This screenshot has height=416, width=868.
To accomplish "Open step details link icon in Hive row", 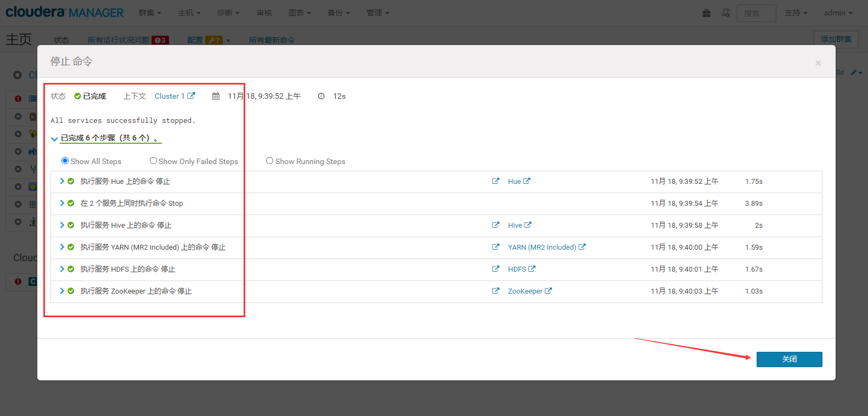I will point(495,225).
